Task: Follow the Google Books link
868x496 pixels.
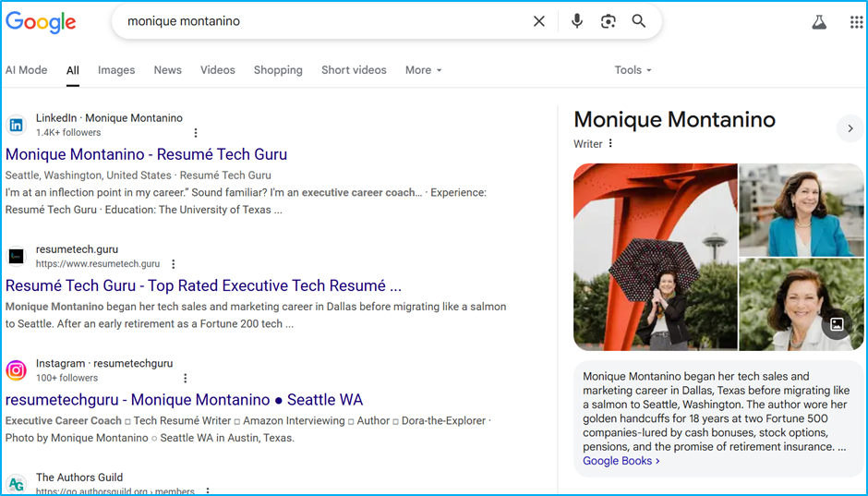Action: (621, 461)
